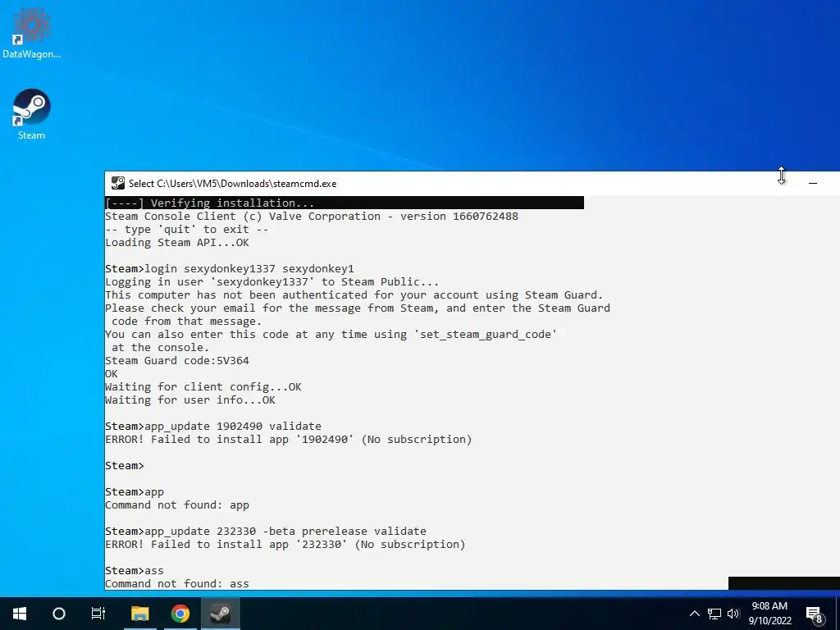The width and height of the screenshot is (840, 630).
Task: Click 'Command not found: app' line
Action: pos(177,504)
